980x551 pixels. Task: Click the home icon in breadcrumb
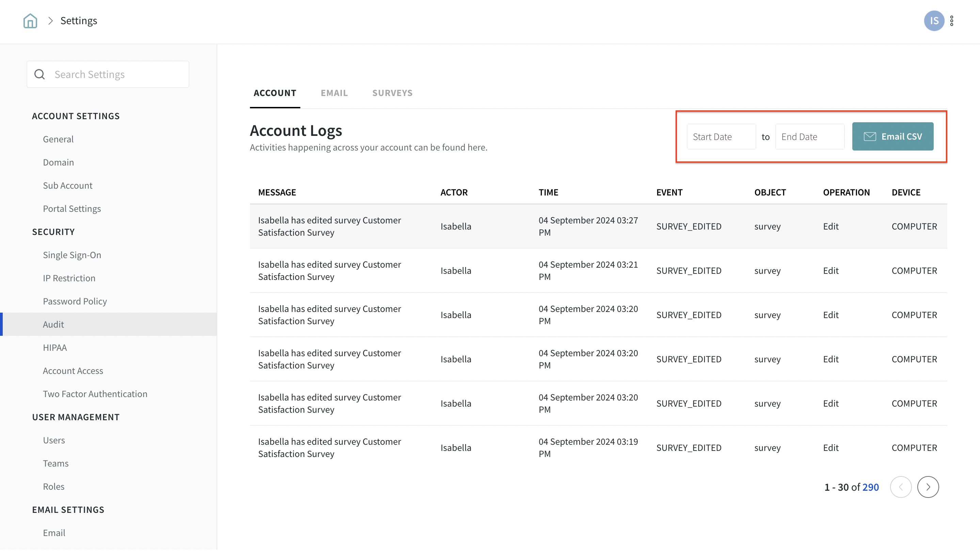(30, 20)
